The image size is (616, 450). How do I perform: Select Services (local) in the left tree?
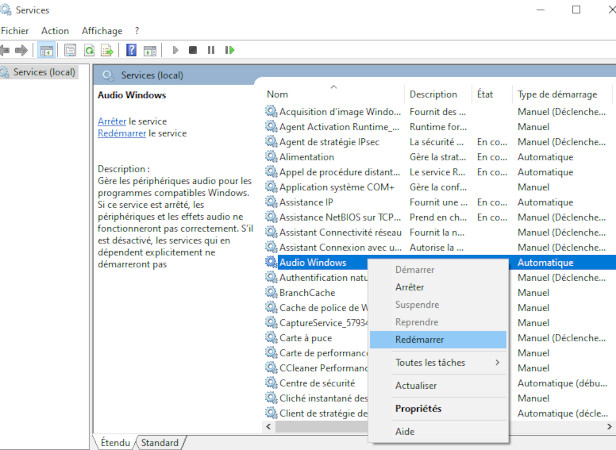[x=43, y=73]
